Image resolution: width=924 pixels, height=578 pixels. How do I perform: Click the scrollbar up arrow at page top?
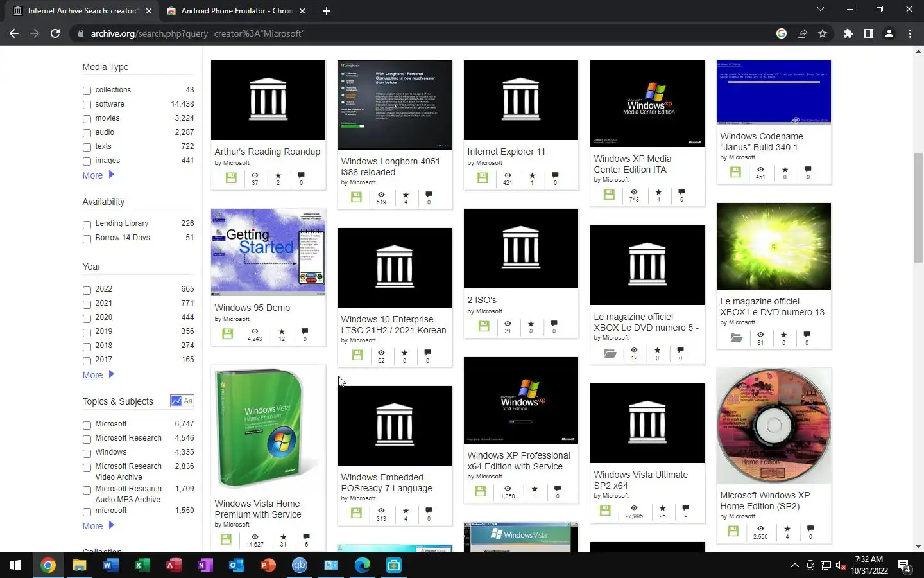918,51
